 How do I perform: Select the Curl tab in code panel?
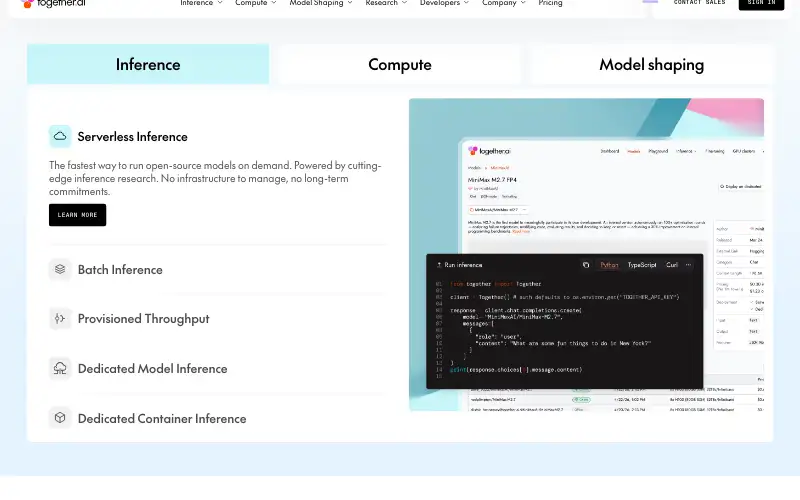point(672,265)
